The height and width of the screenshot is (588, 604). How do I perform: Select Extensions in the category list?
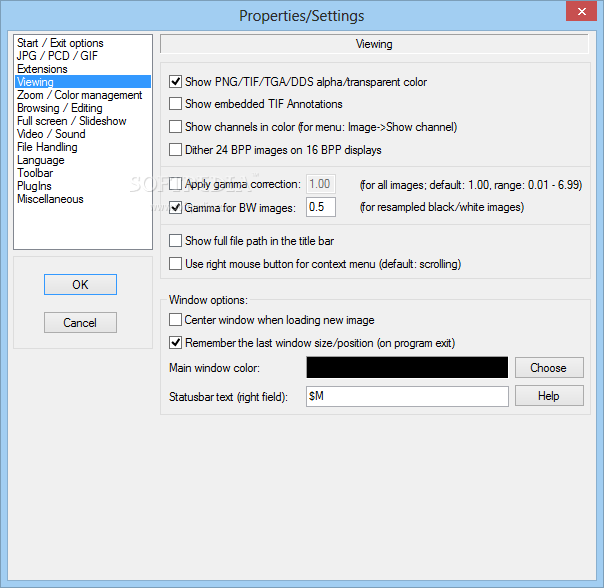pyautogui.click(x=83, y=69)
